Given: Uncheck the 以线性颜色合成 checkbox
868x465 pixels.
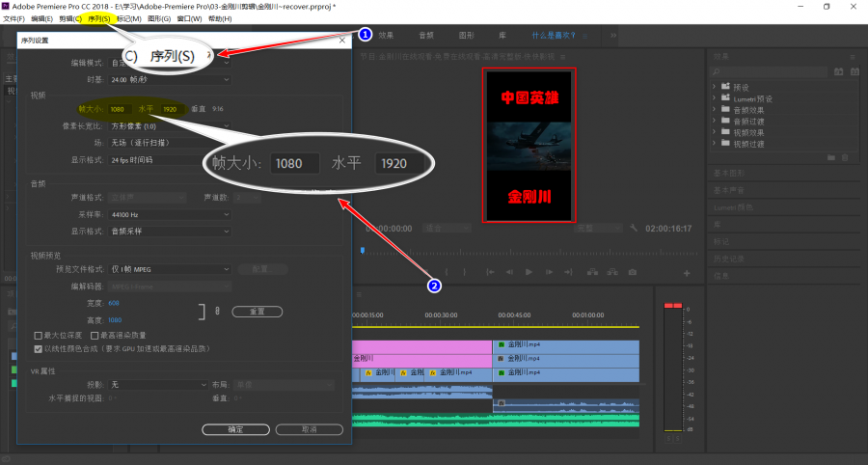Looking at the screenshot, I should point(39,349).
